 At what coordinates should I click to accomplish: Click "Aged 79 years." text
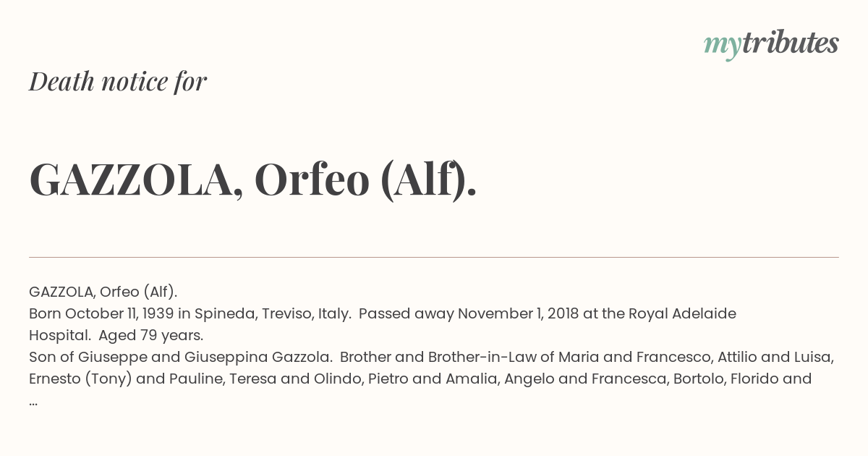click(150, 335)
